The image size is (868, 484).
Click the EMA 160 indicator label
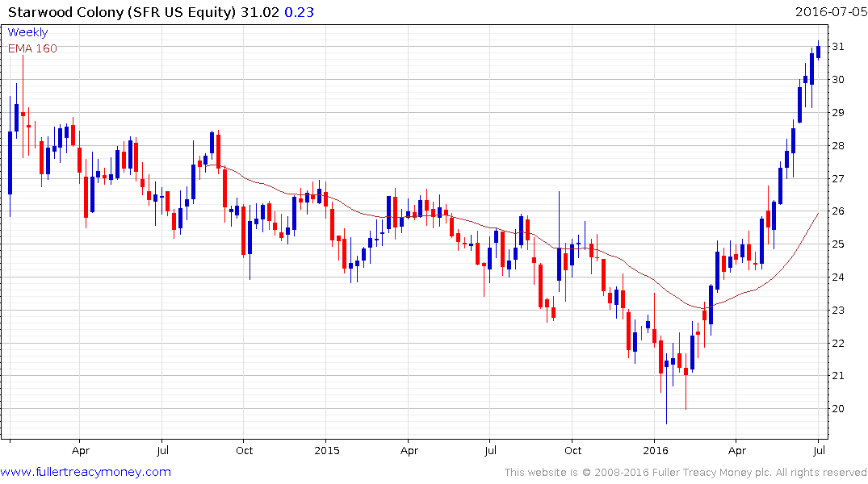32,48
